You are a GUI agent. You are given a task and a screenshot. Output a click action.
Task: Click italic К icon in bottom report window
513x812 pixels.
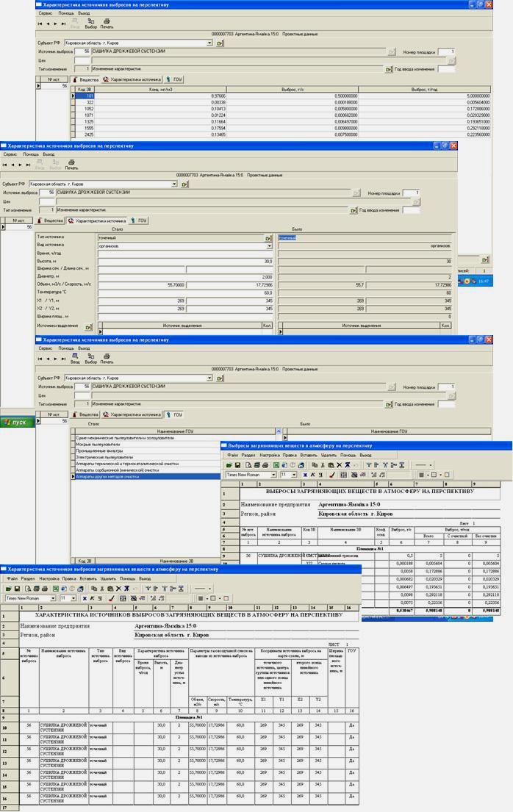click(92, 598)
